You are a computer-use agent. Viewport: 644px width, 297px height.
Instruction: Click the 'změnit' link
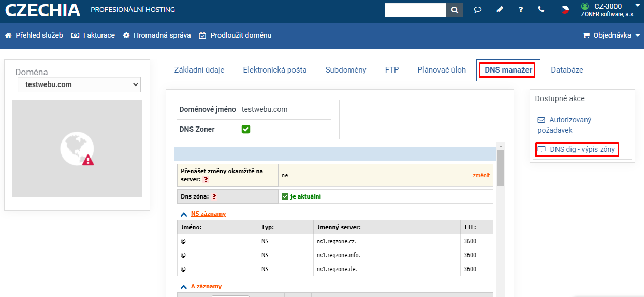(x=481, y=175)
